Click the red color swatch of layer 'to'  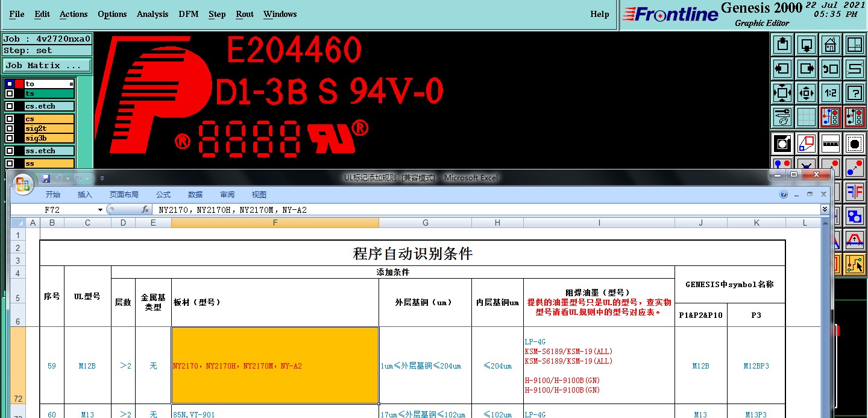pyautogui.click(x=19, y=84)
